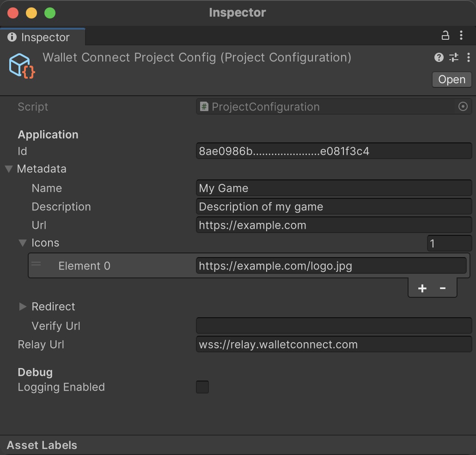This screenshot has height=455, width=476.
Task: Click the Inspector lock icon
Action: [x=445, y=36]
